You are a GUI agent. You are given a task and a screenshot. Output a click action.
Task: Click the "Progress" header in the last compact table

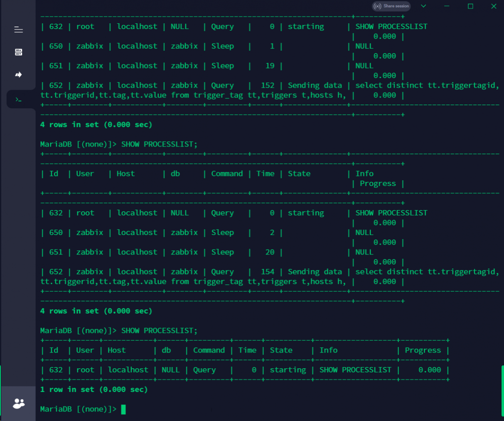[423, 350]
